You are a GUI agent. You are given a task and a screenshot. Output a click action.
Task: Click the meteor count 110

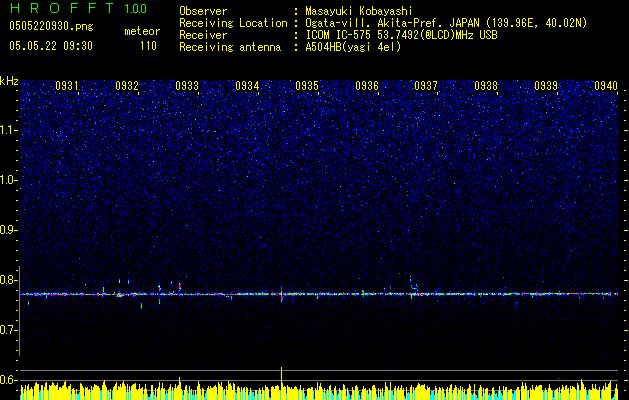(148, 46)
